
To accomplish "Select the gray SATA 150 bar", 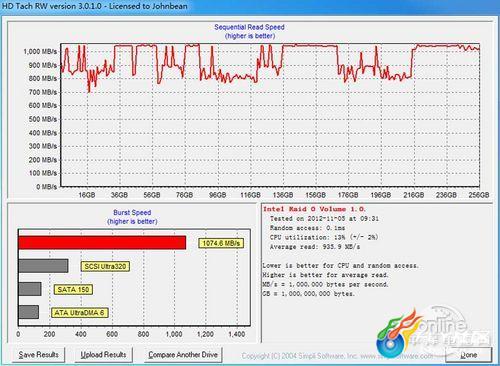I will 30,289.
